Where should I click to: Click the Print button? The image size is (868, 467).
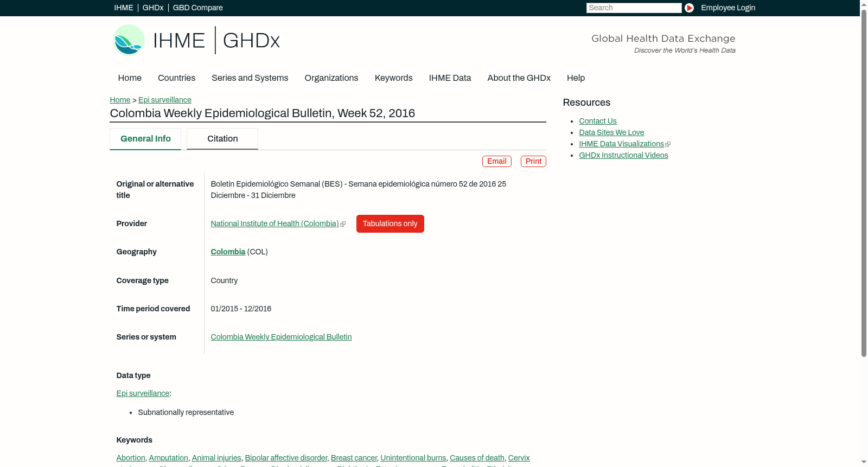point(533,161)
